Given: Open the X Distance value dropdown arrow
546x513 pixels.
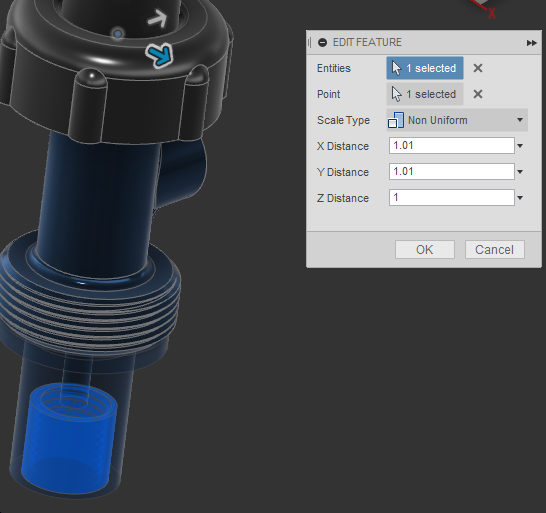Looking at the screenshot, I should coord(520,146).
